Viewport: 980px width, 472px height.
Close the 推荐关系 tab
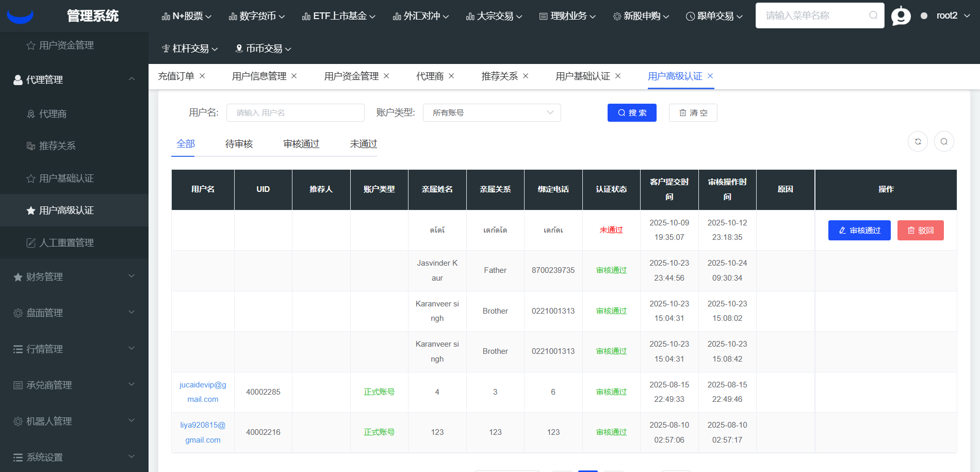pyautogui.click(x=526, y=76)
